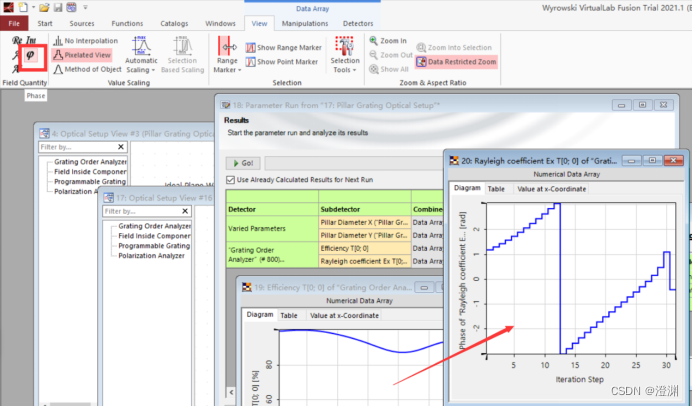This screenshot has width=693, height=406.
Task: Click the Selection Tools icon
Action: [x=345, y=46]
